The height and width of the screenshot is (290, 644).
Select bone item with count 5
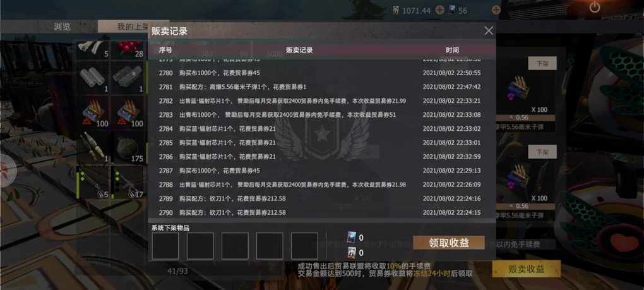[x=93, y=49]
